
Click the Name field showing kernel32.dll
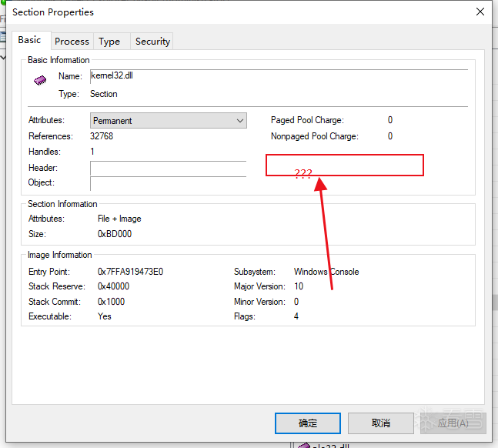(279, 76)
